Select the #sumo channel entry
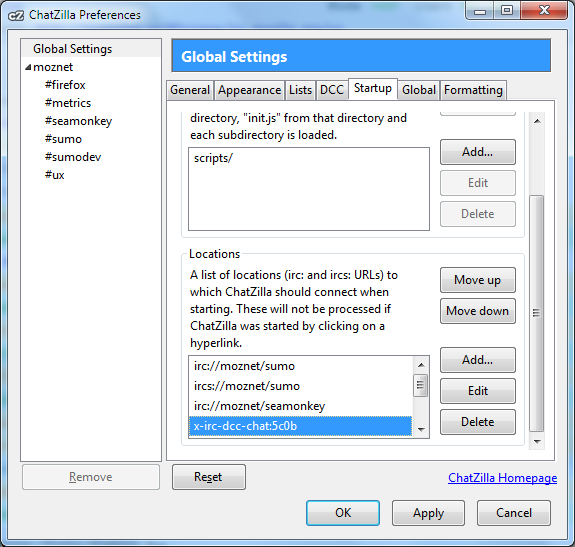This screenshot has height=547, width=575. tap(63, 139)
